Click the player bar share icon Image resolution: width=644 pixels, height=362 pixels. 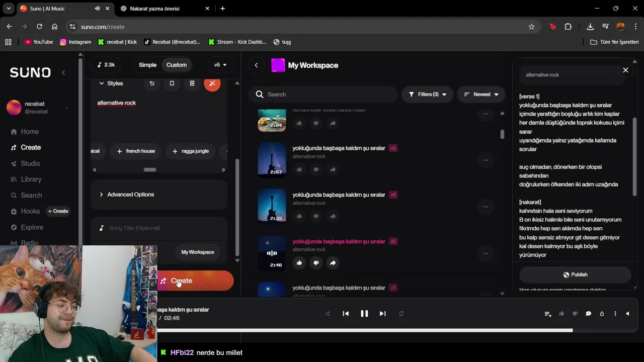pyautogui.click(x=602, y=314)
